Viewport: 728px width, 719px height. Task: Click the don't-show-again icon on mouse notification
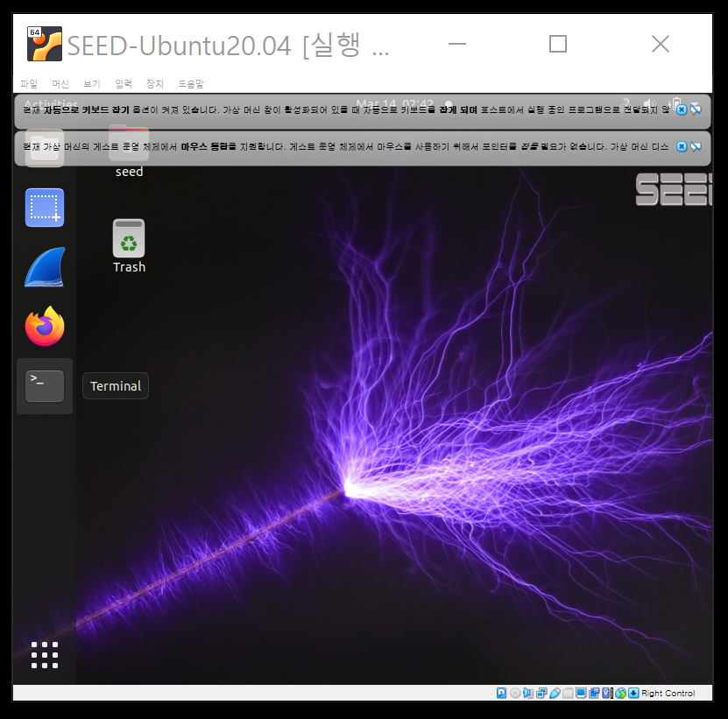(696, 146)
